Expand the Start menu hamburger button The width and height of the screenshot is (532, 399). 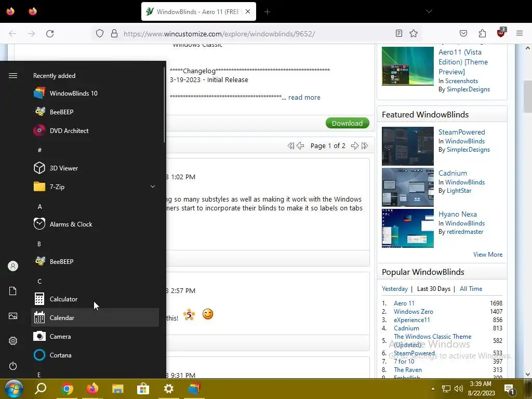13,75
